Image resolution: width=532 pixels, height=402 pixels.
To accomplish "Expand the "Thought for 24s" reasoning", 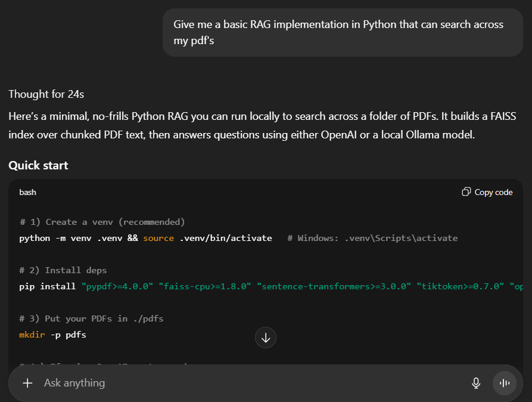I will (46, 94).
